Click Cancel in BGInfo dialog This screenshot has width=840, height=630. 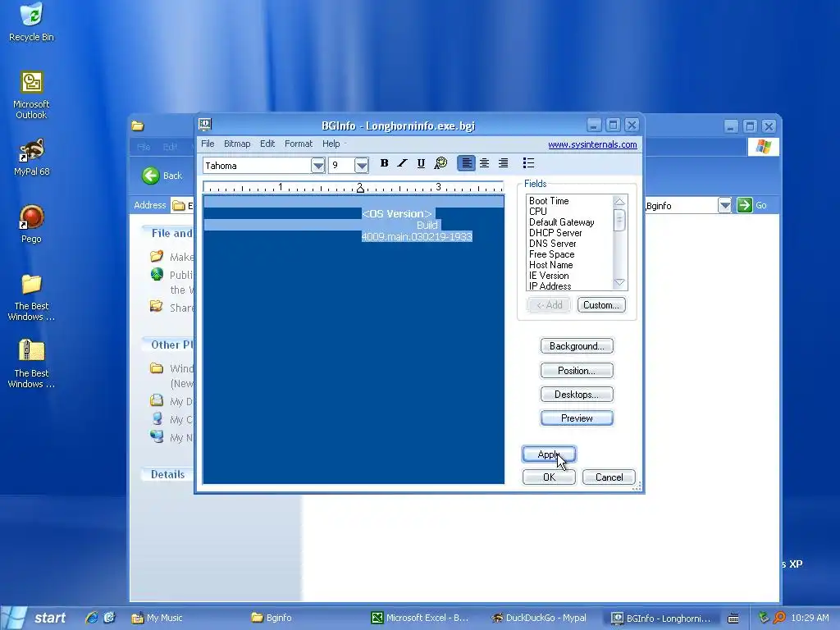click(x=609, y=477)
